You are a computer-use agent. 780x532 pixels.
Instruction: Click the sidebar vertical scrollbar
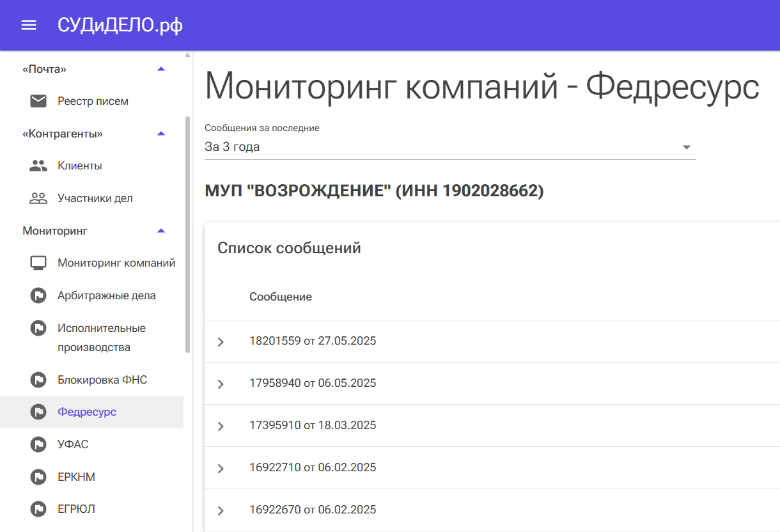[187, 234]
